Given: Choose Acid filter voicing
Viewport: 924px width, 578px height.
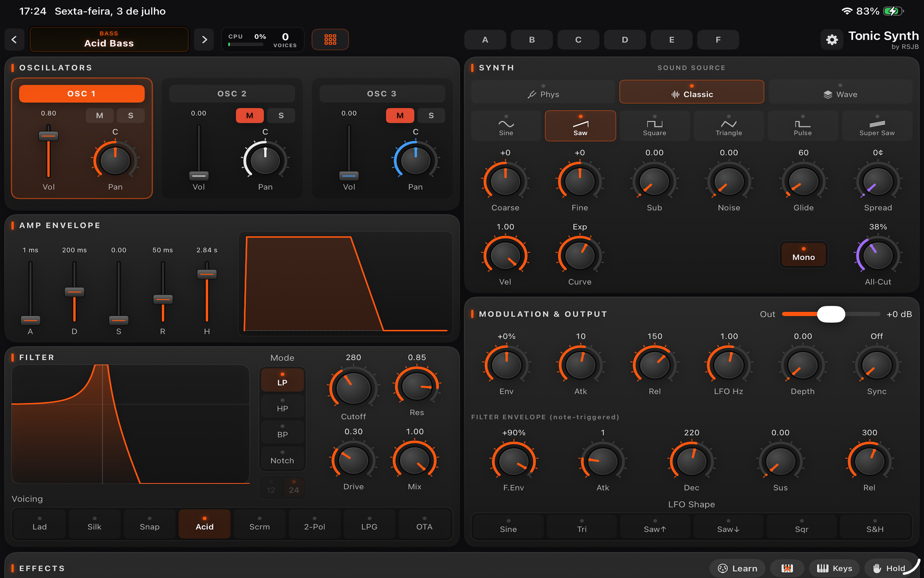Looking at the screenshot, I should 204,524.
